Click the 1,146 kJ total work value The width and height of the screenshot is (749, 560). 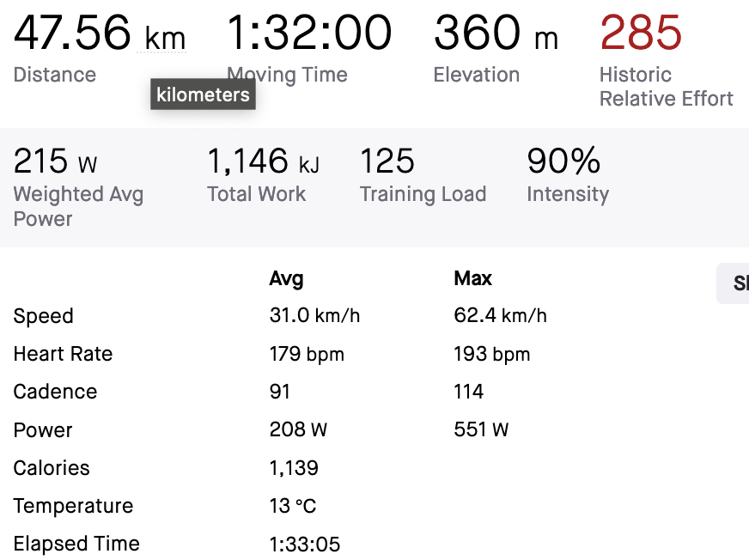pyautogui.click(x=263, y=161)
